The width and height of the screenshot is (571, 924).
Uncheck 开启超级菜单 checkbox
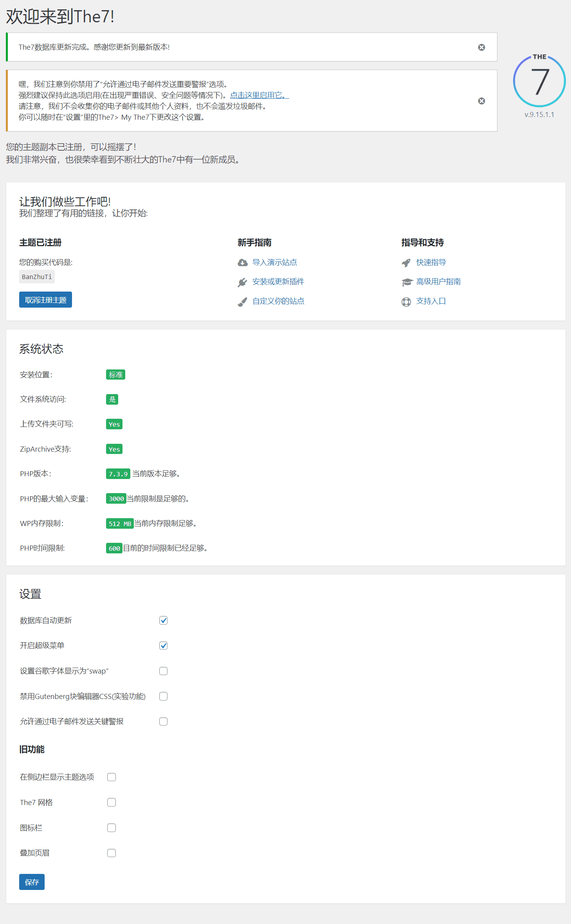coord(164,645)
